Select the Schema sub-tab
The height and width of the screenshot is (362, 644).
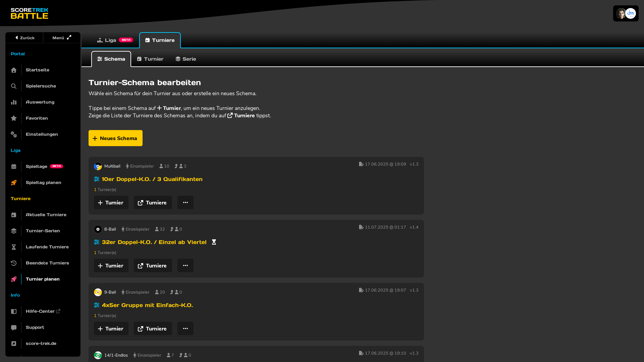[111, 59]
